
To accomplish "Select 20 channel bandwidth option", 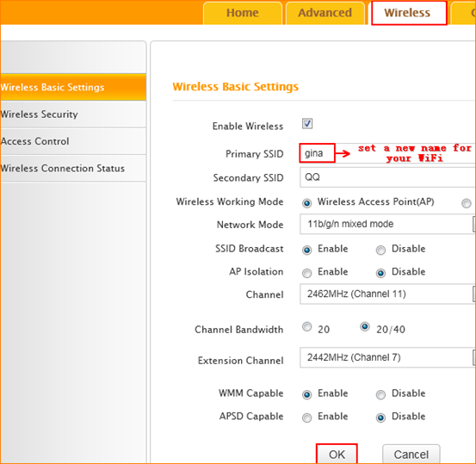I will coord(307,327).
